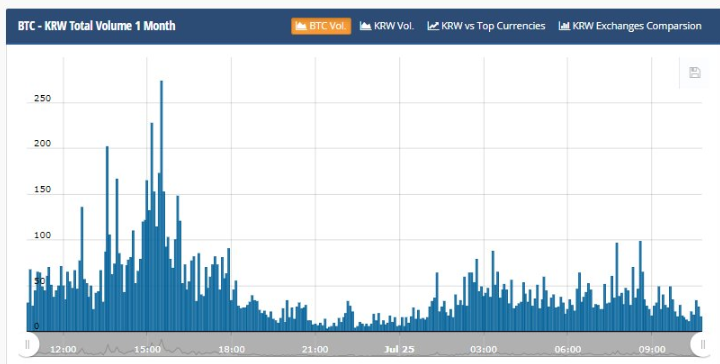Switch to KRW Vol. tab
This screenshot has height=364, width=720.
click(x=387, y=26)
